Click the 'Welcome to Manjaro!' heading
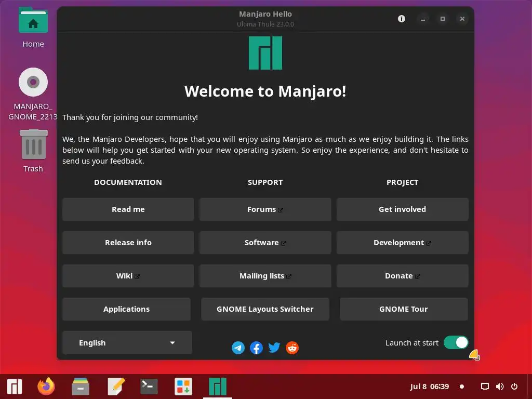The image size is (532, 399). (265, 91)
